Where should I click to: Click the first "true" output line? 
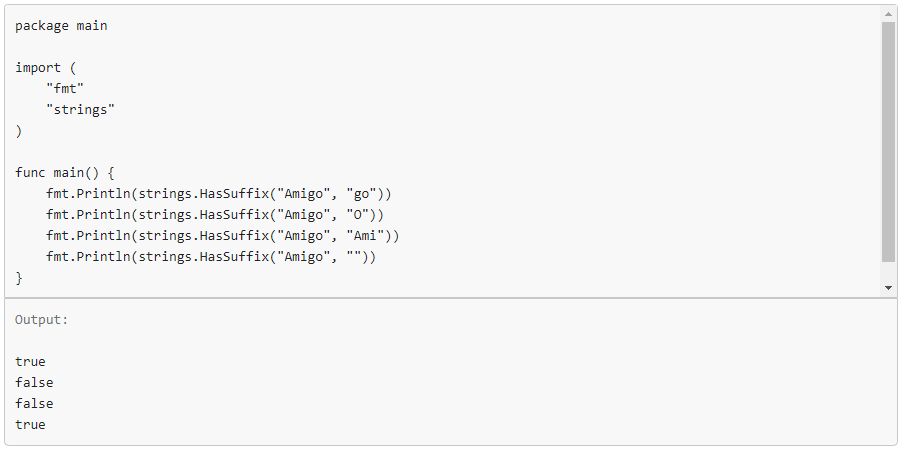(31, 362)
